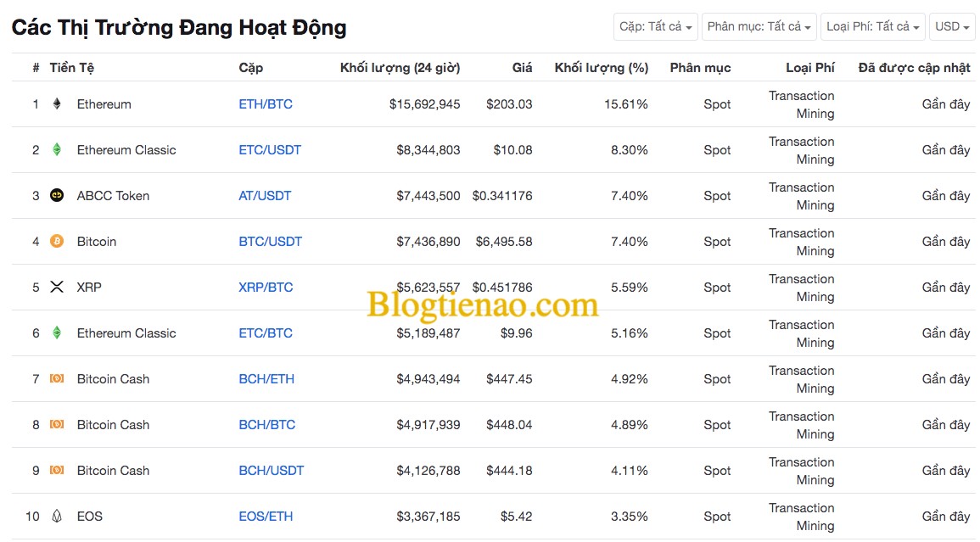This screenshot has height=542, width=980.
Task: Sort by the '#' rank column header
Action: pos(36,68)
